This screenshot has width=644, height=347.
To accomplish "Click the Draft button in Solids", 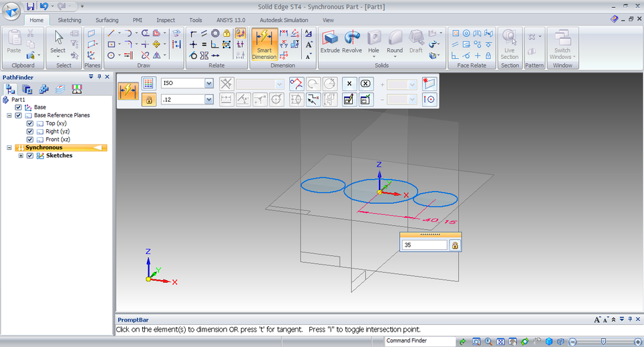I will coord(416,42).
